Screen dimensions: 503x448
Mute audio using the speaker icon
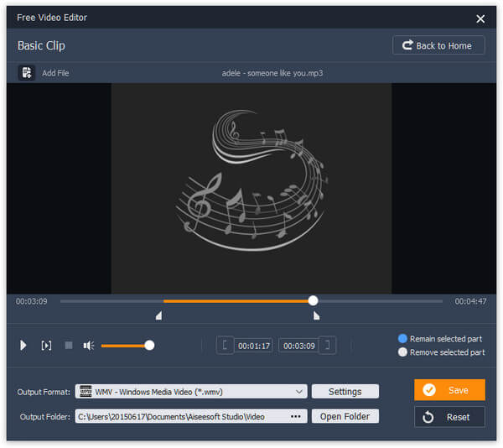(89, 346)
